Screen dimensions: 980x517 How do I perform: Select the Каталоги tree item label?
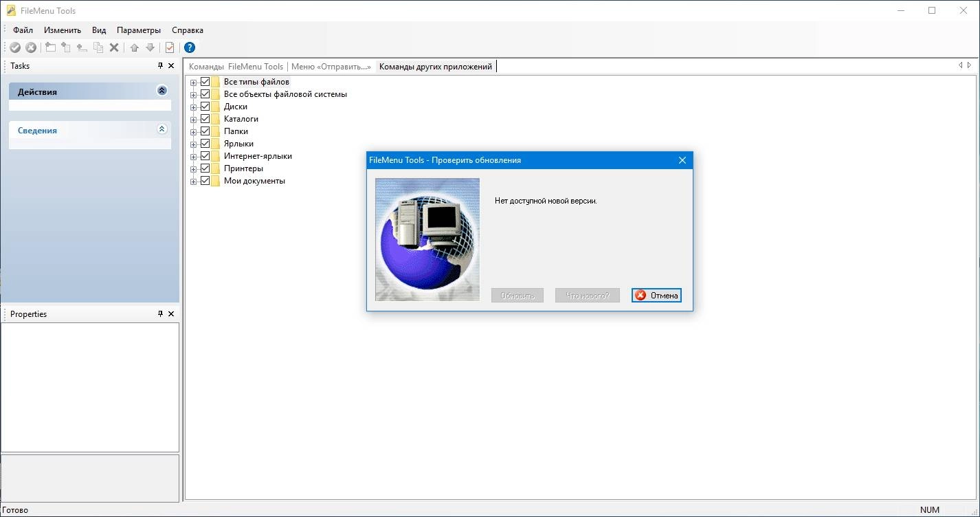point(241,119)
